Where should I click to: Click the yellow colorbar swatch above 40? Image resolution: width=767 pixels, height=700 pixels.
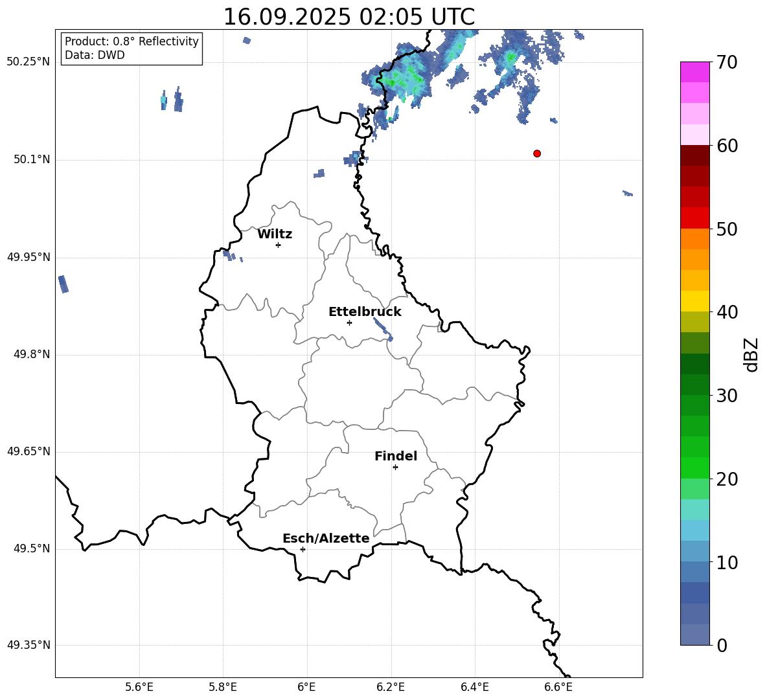click(695, 302)
